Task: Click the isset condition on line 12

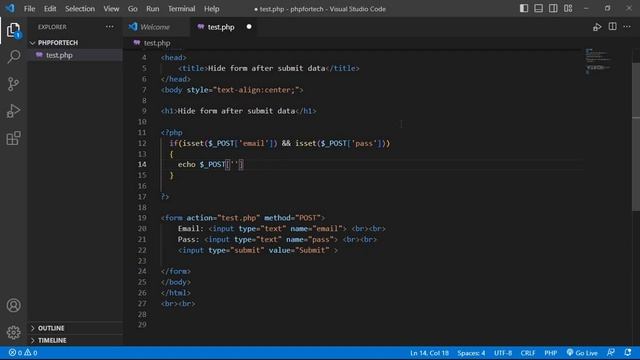Action: [x=280, y=143]
